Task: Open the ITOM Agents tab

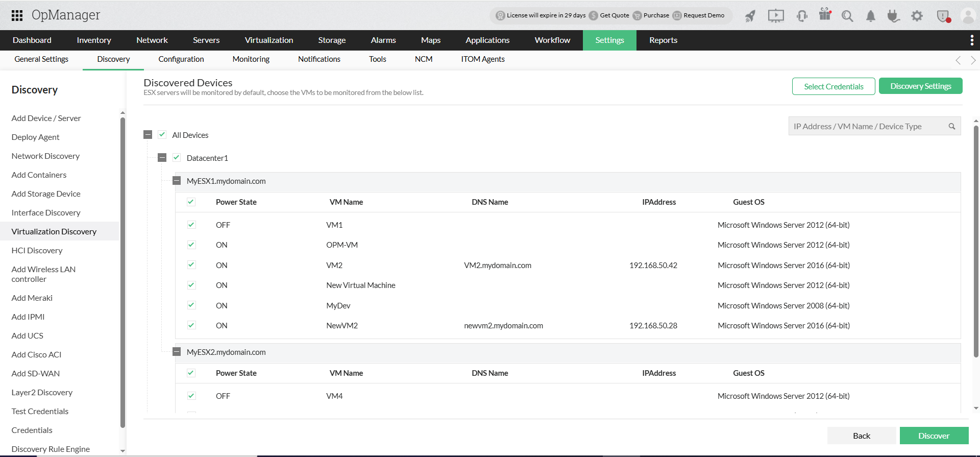Action: [x=483, y=59]
